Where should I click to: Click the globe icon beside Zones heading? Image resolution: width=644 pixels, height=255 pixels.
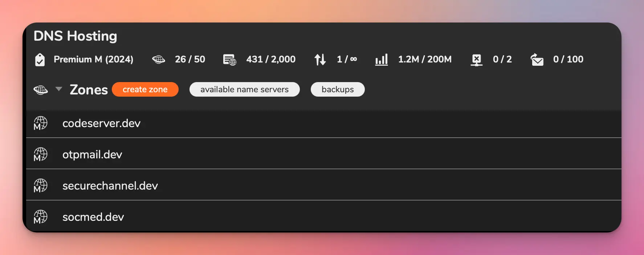(x=41, y=90)
